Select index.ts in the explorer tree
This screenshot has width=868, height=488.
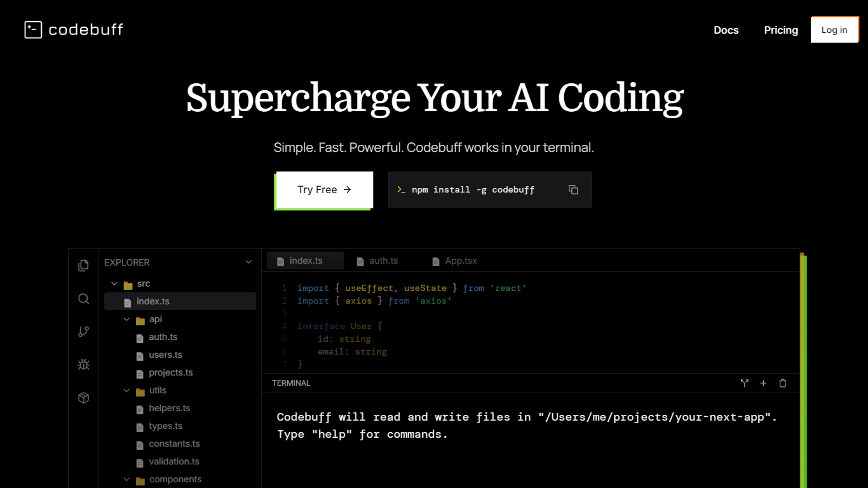coord(180,301)
